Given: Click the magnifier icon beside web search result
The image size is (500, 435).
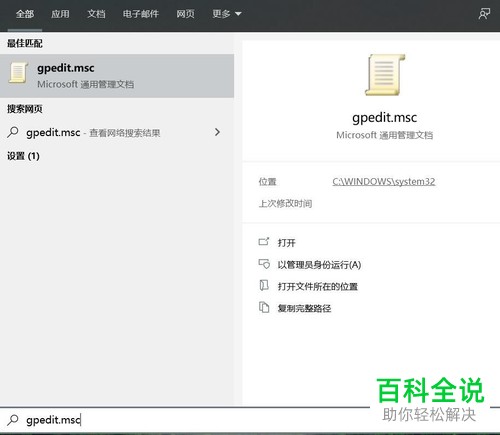Looking at the screenshot, I should [x=13, y=132].
